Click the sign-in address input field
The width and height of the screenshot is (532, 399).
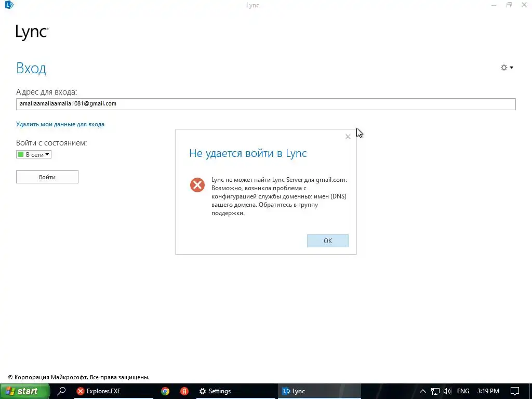click(x=265, y=104)
